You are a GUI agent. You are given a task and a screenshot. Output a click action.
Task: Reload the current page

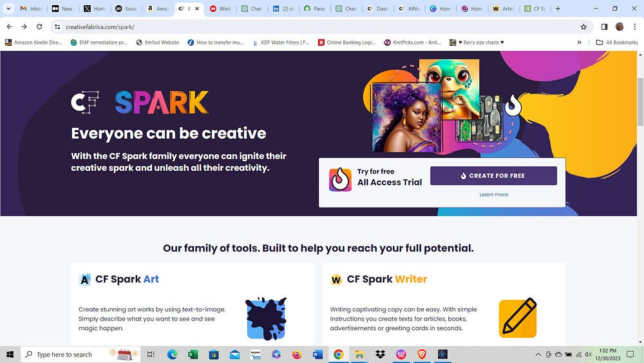(x=39, y=26)
